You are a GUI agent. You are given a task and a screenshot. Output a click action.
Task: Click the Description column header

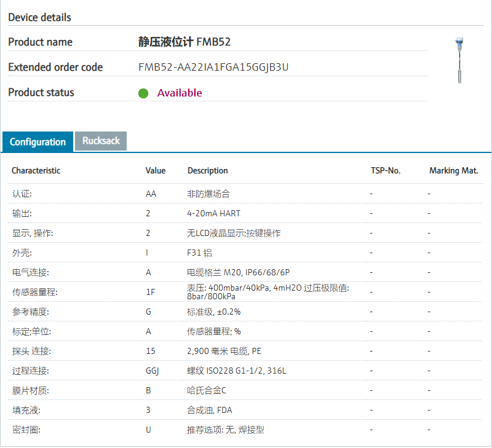(x=208, y=170)
